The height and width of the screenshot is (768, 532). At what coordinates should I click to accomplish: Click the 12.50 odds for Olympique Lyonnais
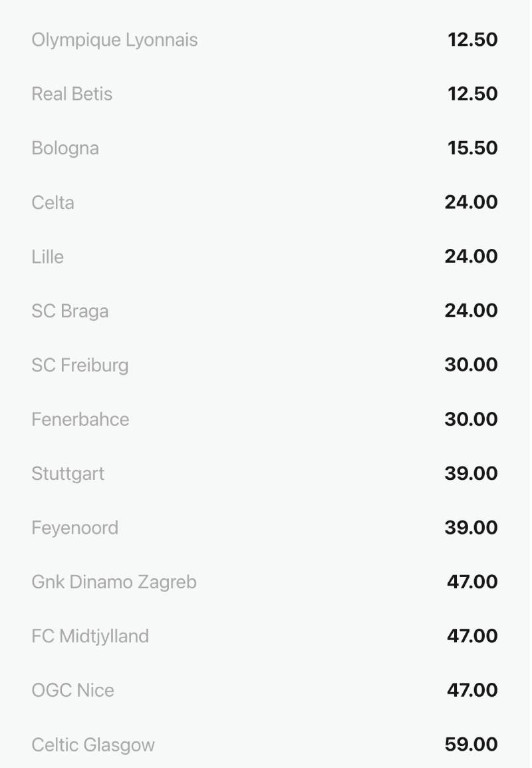tap(472, 40)
